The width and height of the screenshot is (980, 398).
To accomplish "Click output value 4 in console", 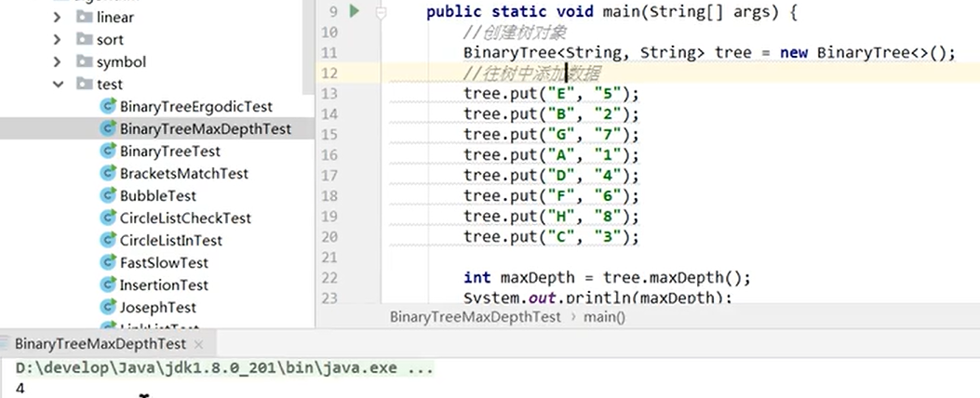I will 20,389.
